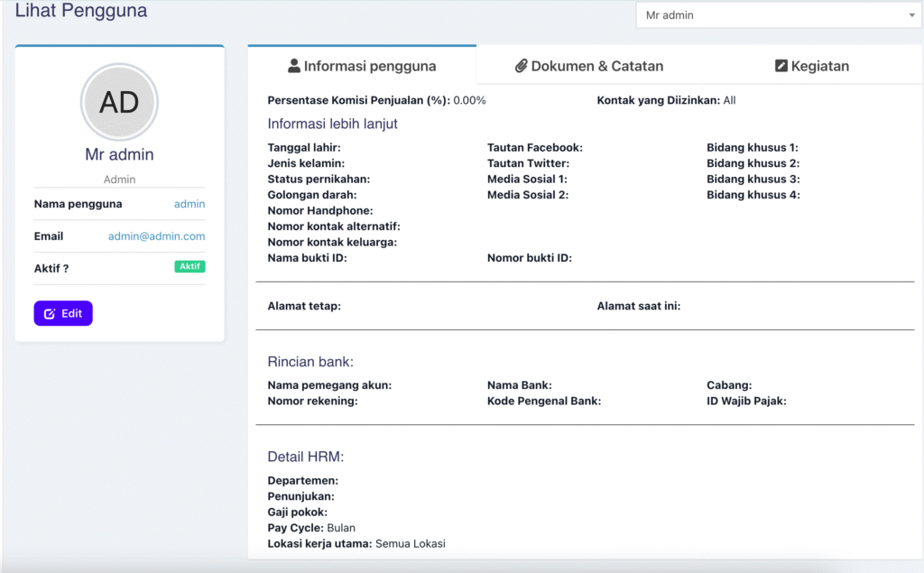Click the Informasi lebih lanjut section heading
The height and width of the screenshot is (573, 924).
point(332,124)
